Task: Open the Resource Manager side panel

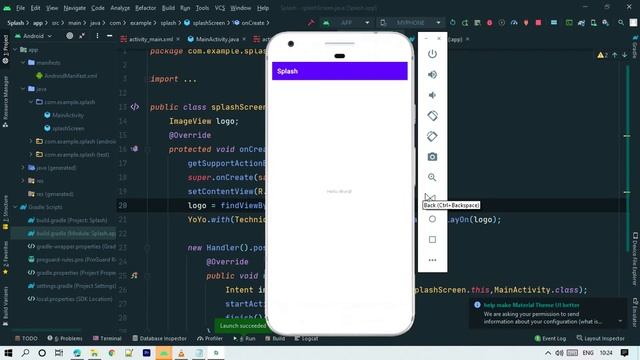Action: click(x=5, y=101)
